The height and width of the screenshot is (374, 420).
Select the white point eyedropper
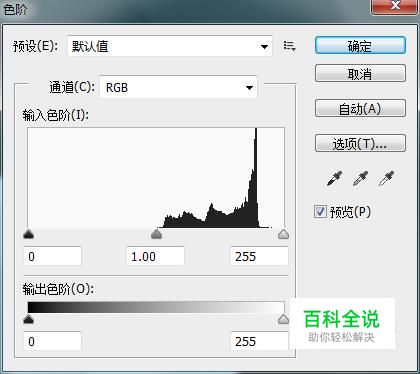[386, 179]
